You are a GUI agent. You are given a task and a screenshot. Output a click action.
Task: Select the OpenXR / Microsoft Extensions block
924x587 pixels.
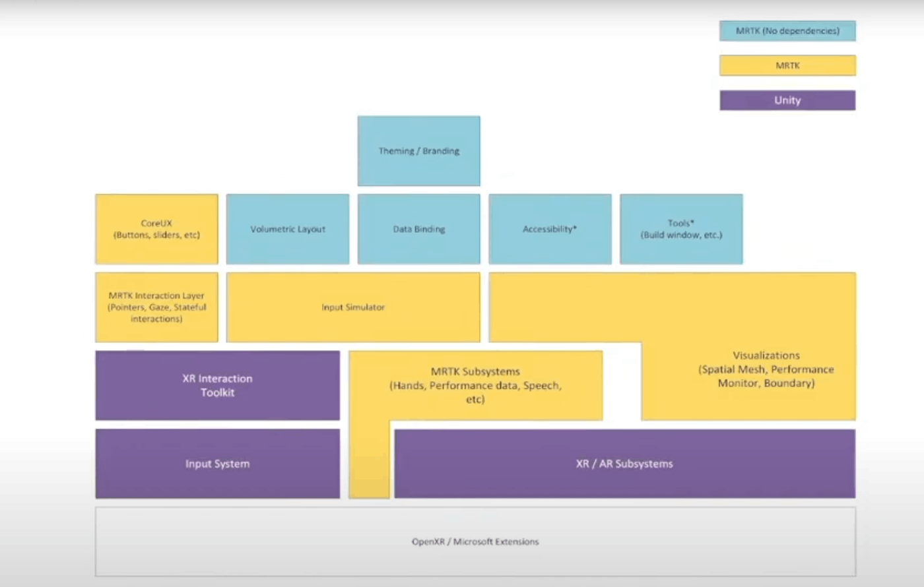tap(475, 541)
